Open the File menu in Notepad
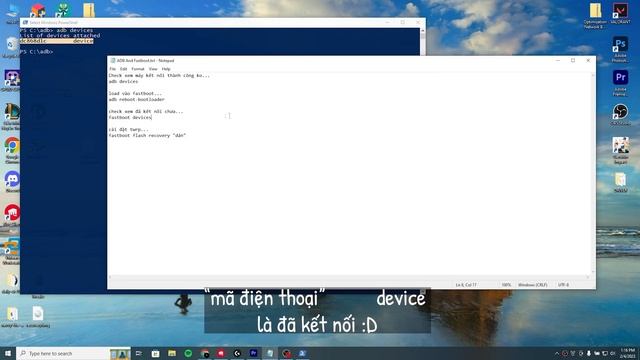Screen dimensions: 640x360 pyautogui.click(x=113, y=69)
